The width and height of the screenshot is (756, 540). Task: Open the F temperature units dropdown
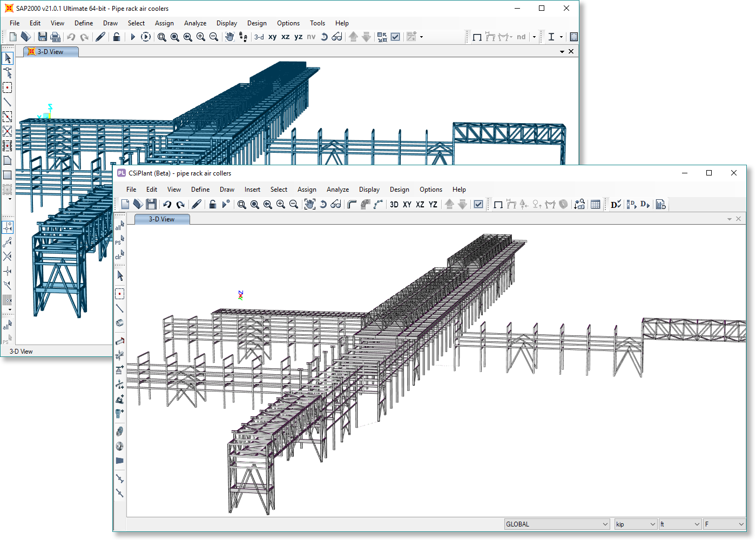pyautogui.click(x=725, y=524)
